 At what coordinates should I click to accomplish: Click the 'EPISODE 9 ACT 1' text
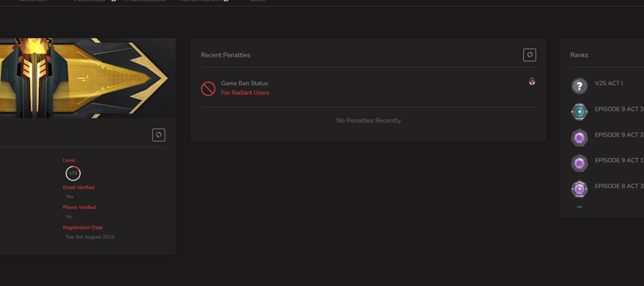(620, 160)
